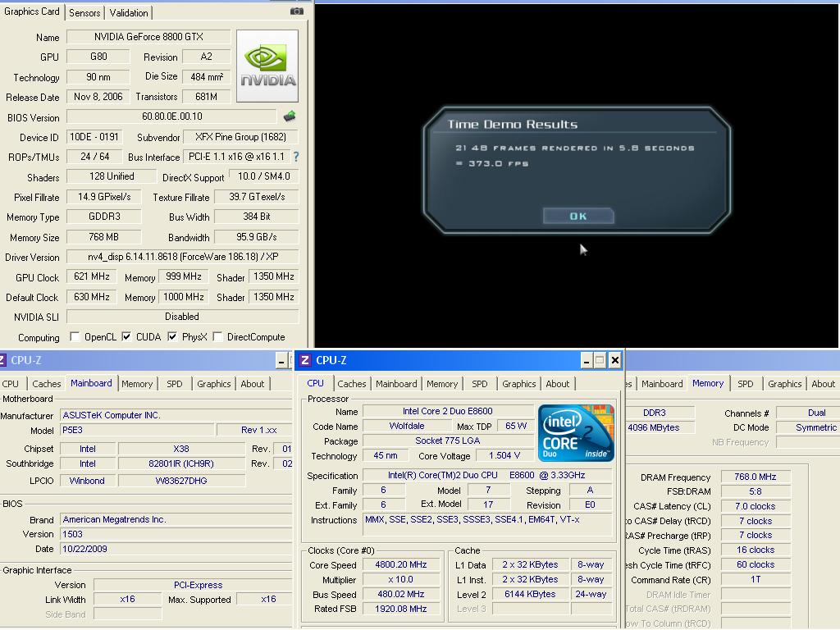
Task: Switch to the Sensors tab in GPU-Z
Action: [84, 13]
